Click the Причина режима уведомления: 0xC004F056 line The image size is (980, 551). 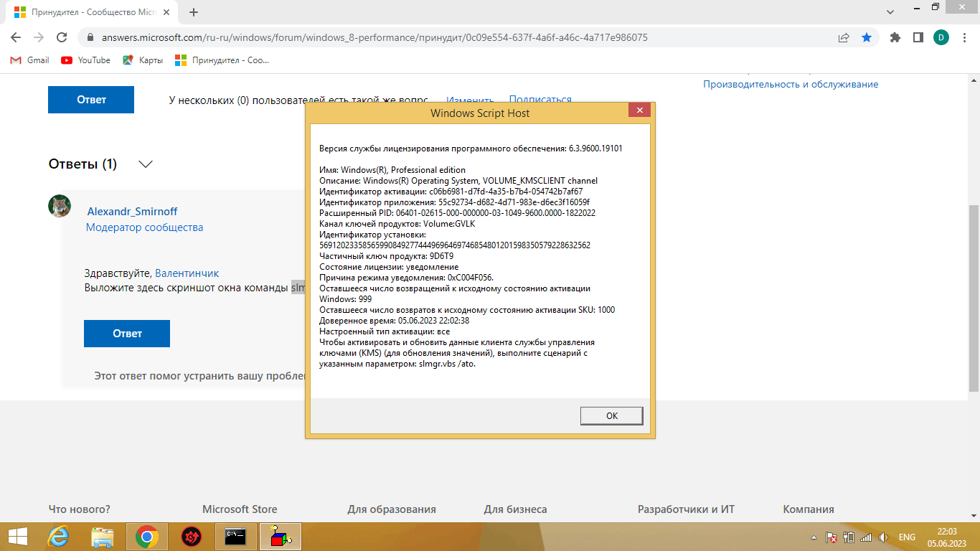tap(406, 278)
